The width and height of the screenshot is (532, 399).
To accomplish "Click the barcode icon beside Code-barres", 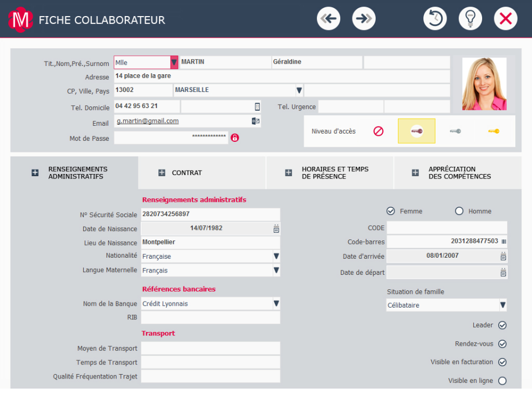I will tap(504, 242).
